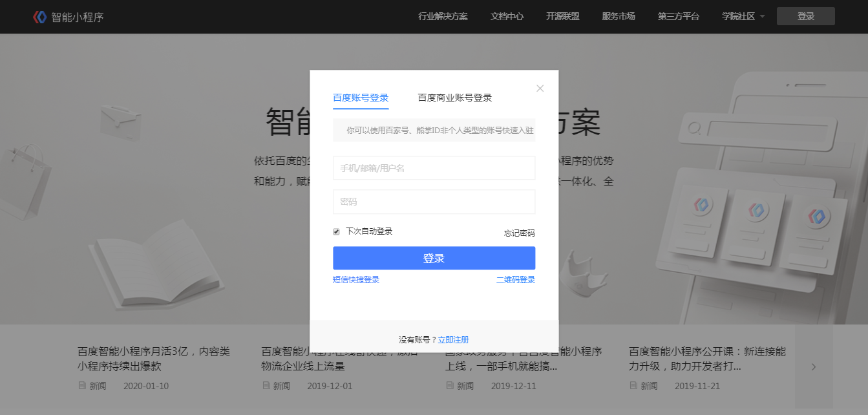Screen dimensions: 868x415
Task: Open 文档中心 in navigation bar
Action: 507,17
